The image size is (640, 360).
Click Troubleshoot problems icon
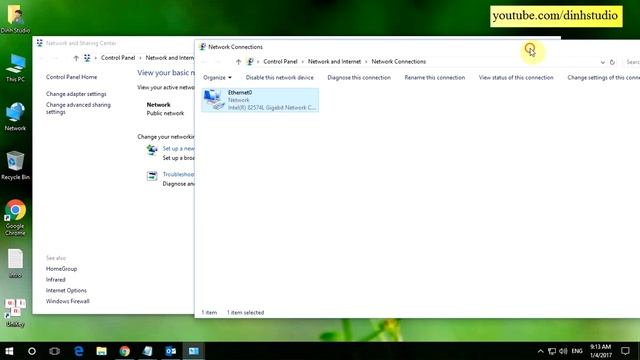(152, 176)
